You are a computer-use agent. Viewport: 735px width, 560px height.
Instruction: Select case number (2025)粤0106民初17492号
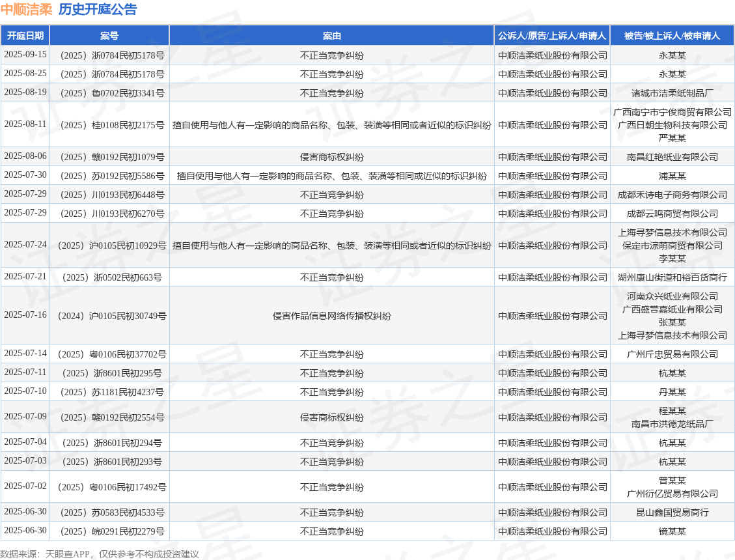(109, 487)
